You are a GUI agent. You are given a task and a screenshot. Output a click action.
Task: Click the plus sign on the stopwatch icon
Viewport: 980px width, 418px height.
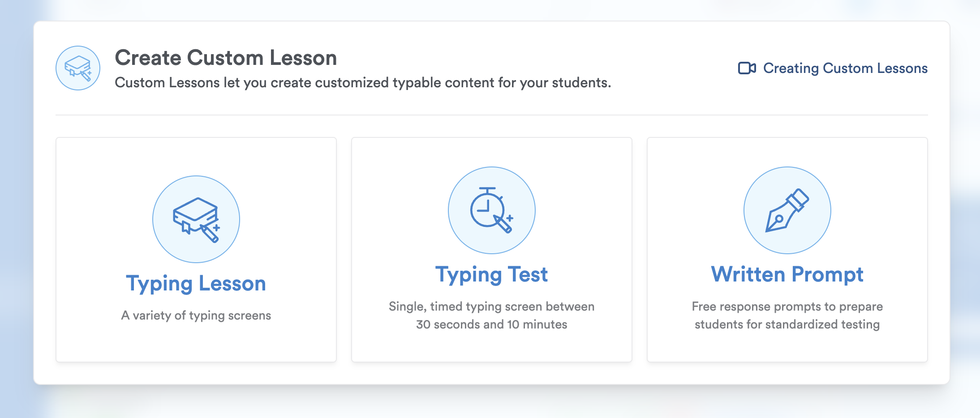coord(510,218)
